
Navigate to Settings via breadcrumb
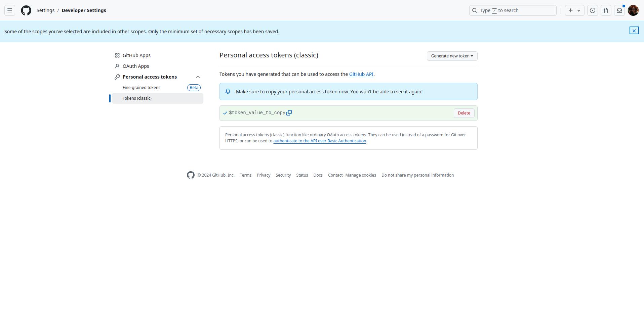pos(45,10)
